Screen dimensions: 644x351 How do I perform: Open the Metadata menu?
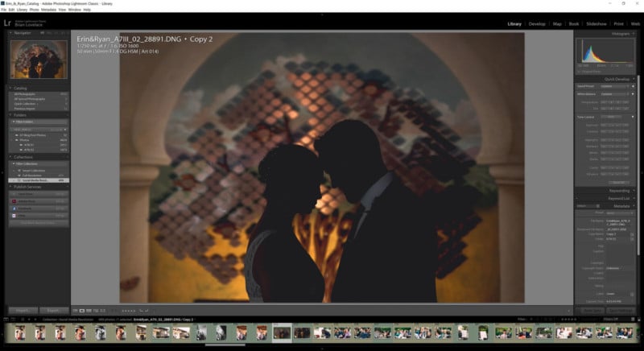(x=48, y=10)
